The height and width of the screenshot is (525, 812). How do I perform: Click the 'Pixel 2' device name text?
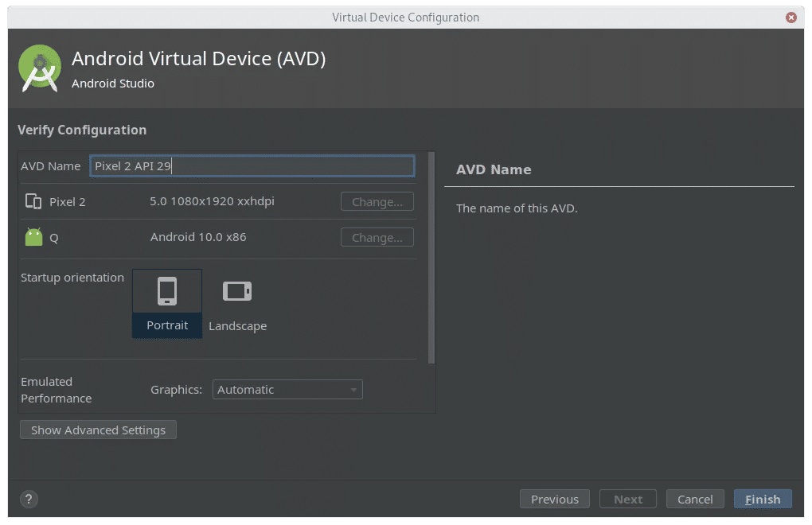tap(68, 202)
